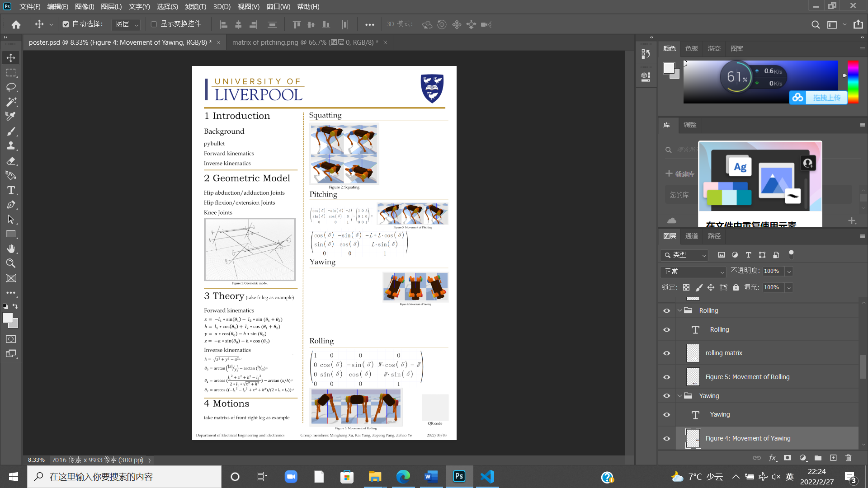Open the 文件(F) menu
The width and height of the screenshot is (868, 488).
click(30, 7)
